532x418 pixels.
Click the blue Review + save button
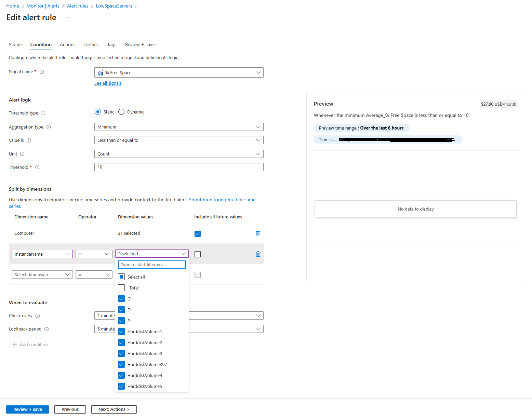point(27,409)
